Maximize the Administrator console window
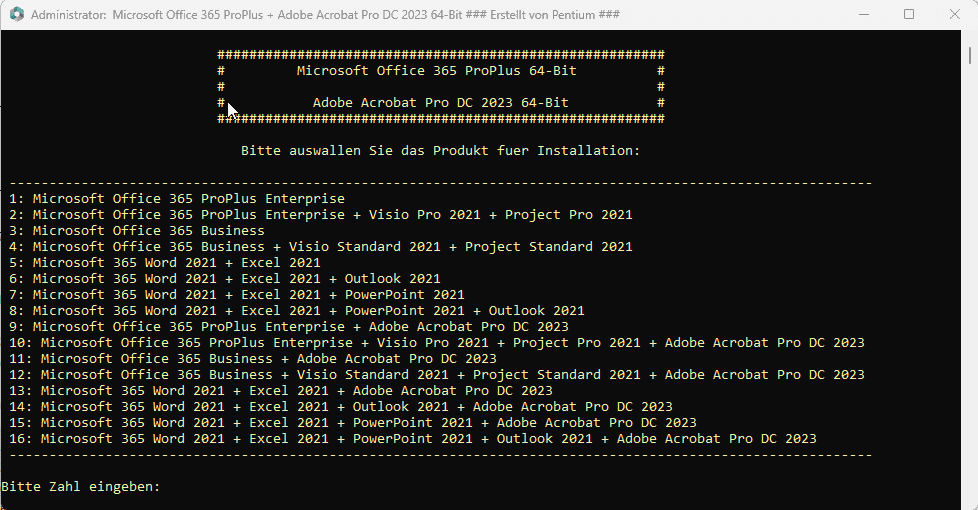The image size is (978, 510). [909, 14]
